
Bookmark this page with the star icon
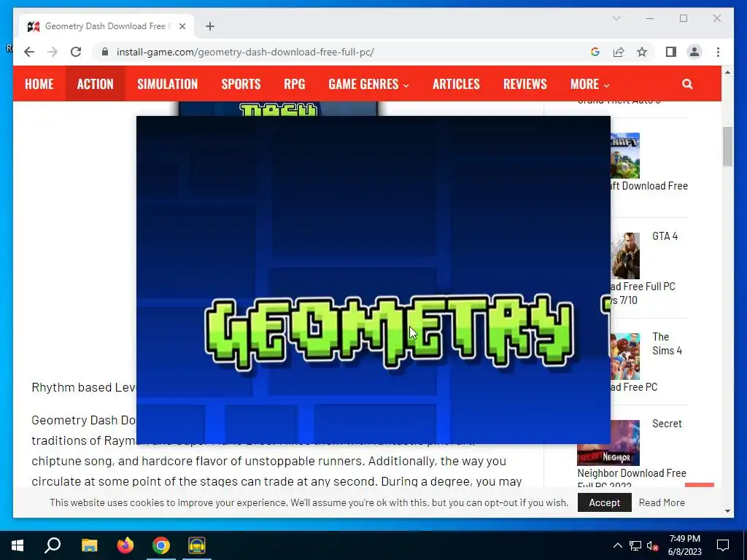(642, 52)
